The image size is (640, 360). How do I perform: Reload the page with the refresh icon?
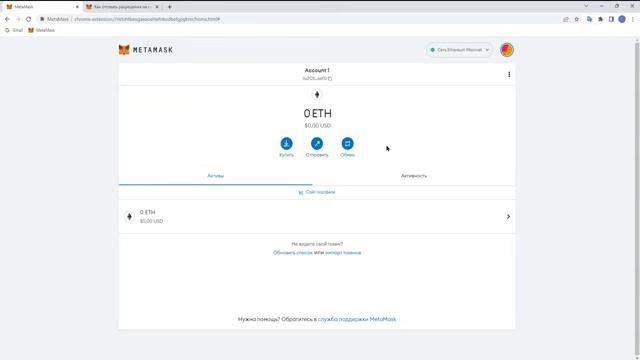pos(29,19)
